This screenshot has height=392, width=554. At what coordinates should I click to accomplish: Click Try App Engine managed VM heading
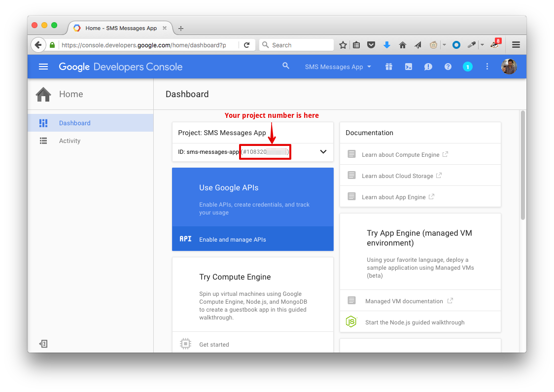coord(419,238)
